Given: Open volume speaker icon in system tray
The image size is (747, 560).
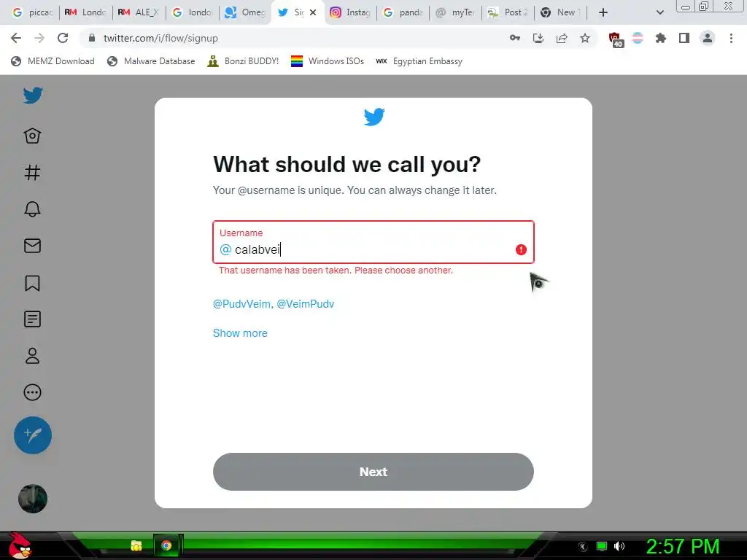Looking at the screenshot, I should pos(619,546).
